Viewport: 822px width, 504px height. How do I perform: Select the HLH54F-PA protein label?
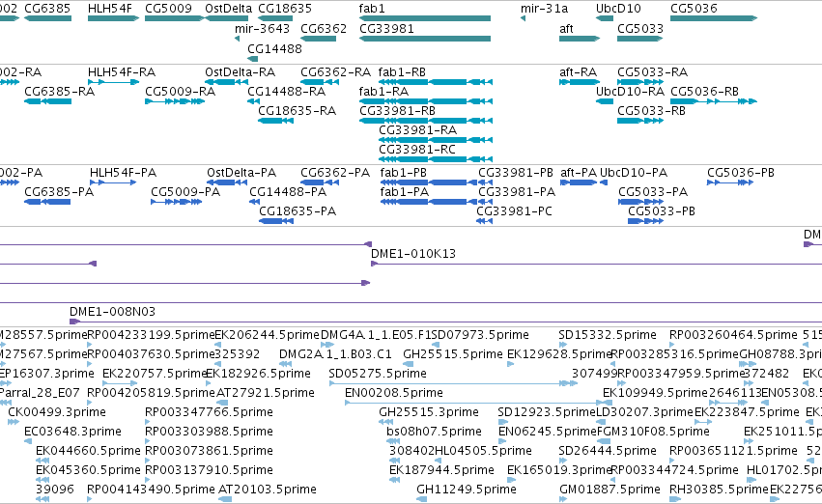click(124, 173)
